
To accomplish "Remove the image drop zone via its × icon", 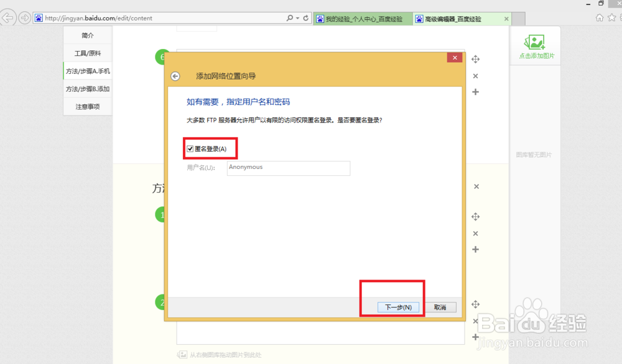I will point(475,321).
